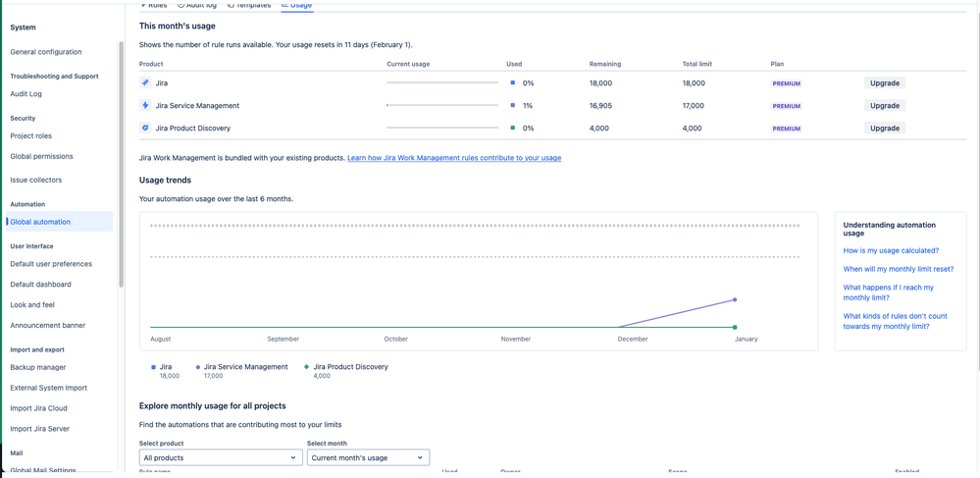Open Jira Work Management usage learn link

click(454, 158)
